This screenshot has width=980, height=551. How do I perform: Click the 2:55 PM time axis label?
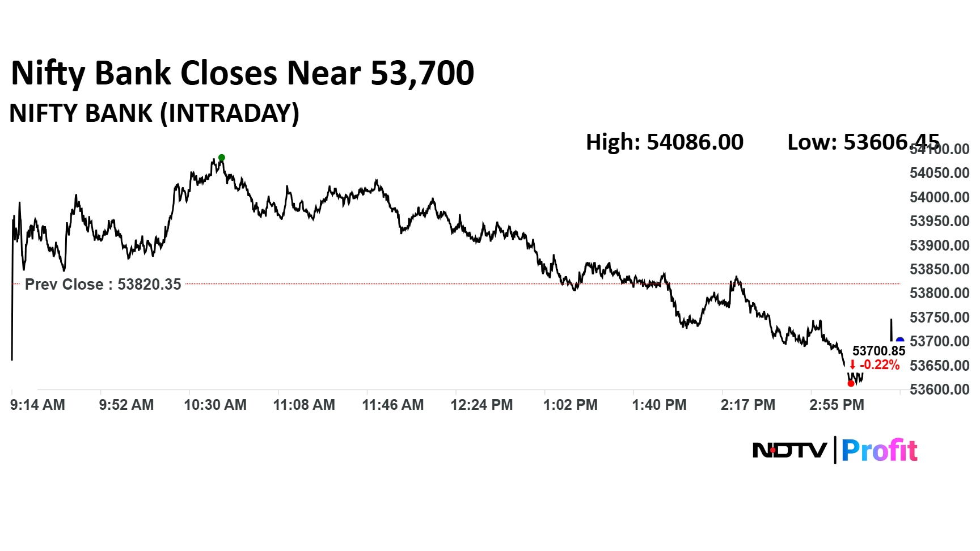(x=837, y=405)
